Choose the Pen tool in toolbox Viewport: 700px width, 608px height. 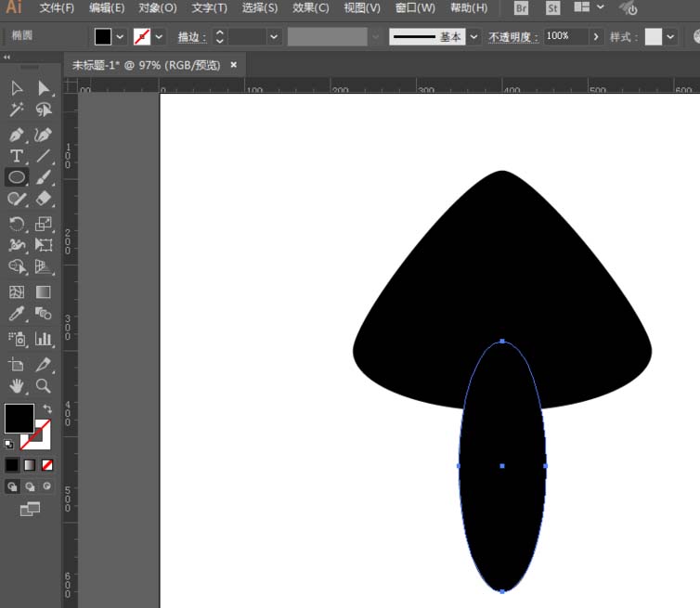pos(17,134)
